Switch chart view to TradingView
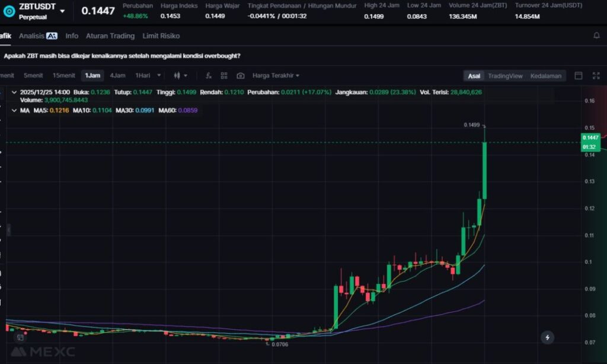The image size is (607, 364). point(504,76)
